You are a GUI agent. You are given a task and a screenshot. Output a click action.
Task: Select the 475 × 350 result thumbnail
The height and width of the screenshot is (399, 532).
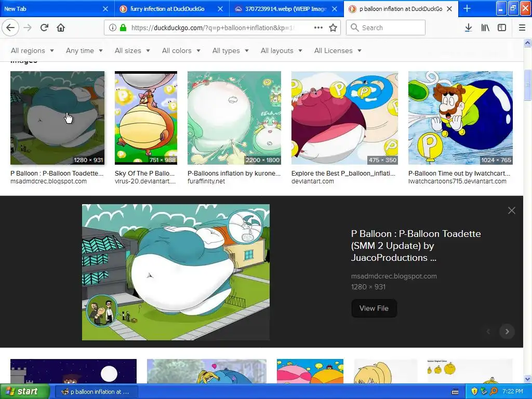(345, 118)
